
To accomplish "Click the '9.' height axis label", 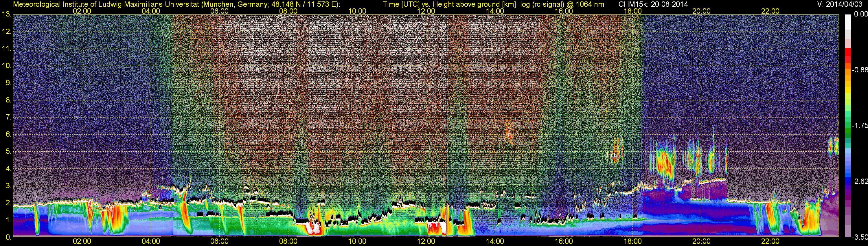I will coord(8,83).
